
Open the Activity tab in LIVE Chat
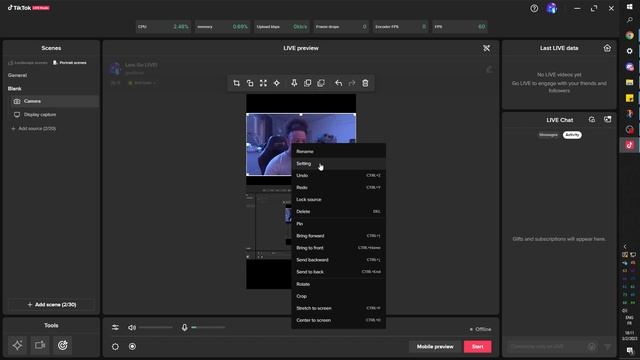pyautogui.click(x=572, y=135)
